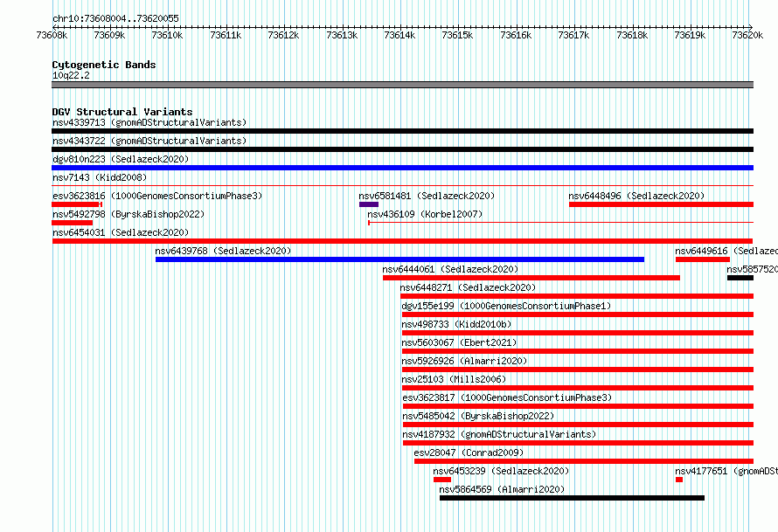Click nsv4187932 gnomADStructuralVariants label
The height and width of the screenshot is (532, 778).
click(499, 434)
